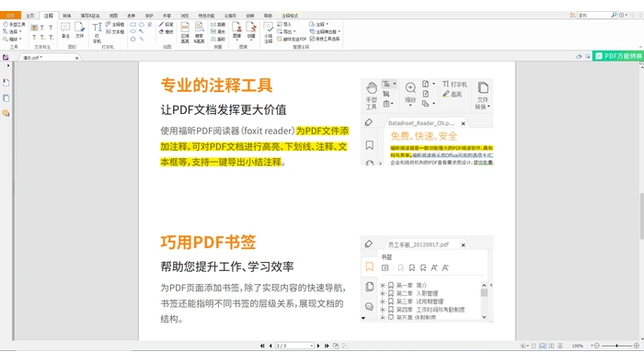Choose the Distance (距离) measure tool
The height and width of the screenshot is (363, 644).
click(218, 25)
